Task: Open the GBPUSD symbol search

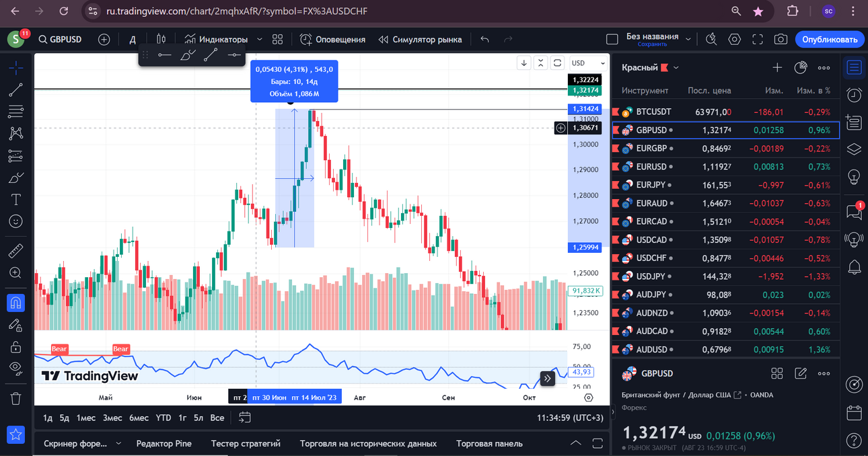Action: 61,40
